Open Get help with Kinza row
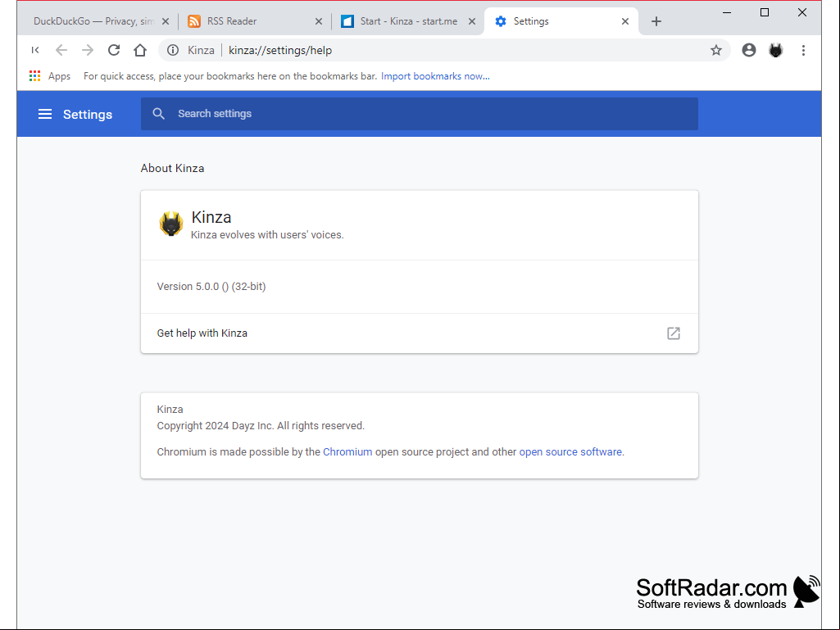840x630 pixels. pyautogui.click(x=420, y=333)
